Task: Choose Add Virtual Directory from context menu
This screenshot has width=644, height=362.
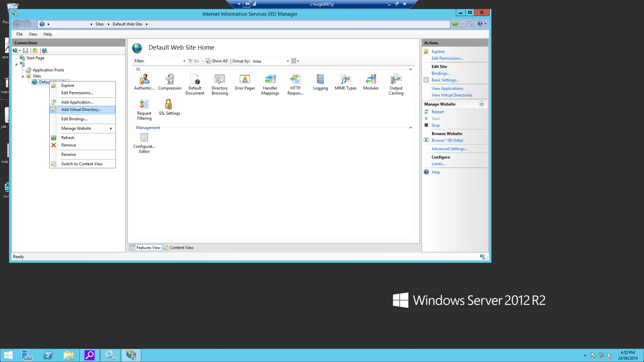Action: point(81,110)
